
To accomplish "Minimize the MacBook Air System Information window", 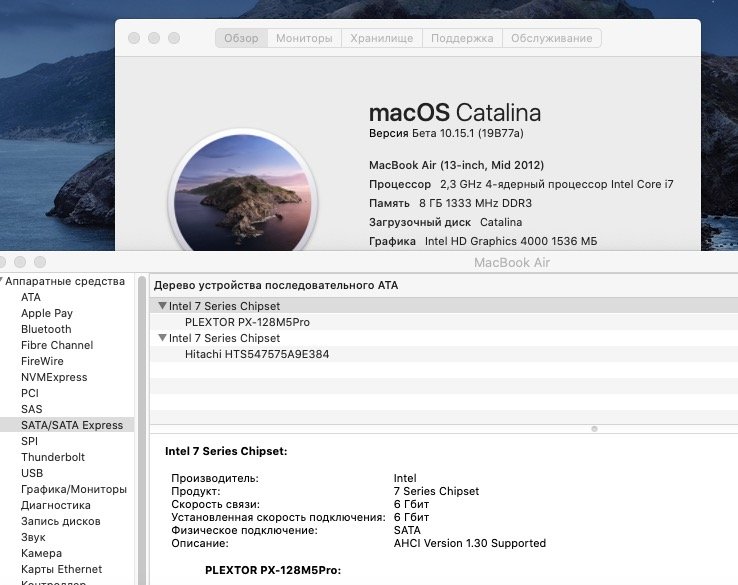I will click(20, 262).
